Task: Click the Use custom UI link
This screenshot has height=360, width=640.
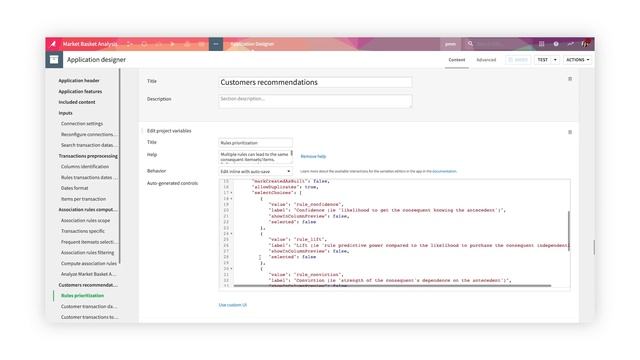Action: click(233, 305)
